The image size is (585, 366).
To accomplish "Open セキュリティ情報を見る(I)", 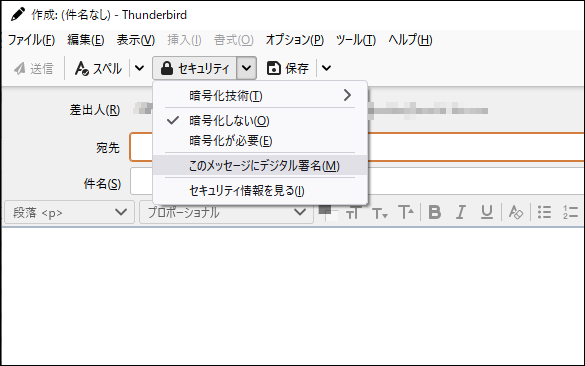I will pos(260,191).
